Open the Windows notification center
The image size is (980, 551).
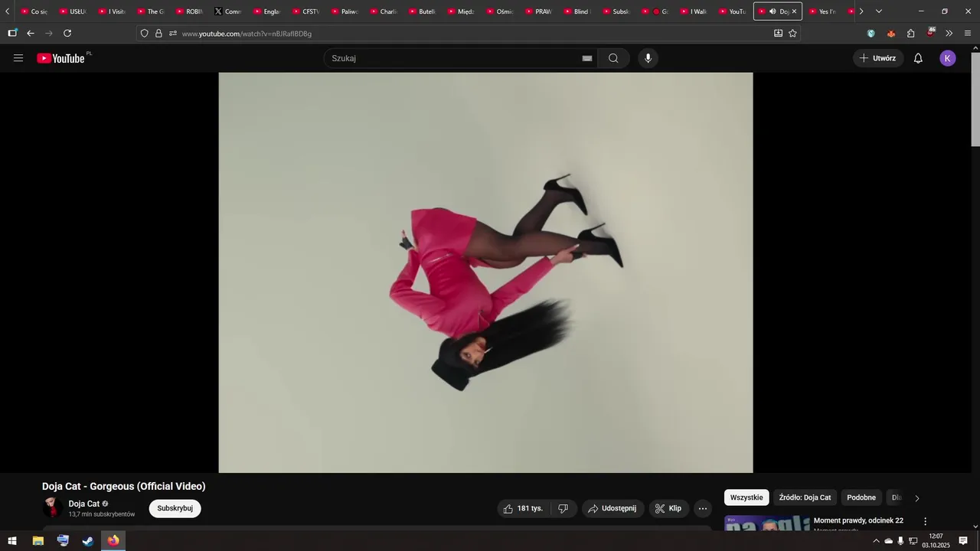[963, 541]
